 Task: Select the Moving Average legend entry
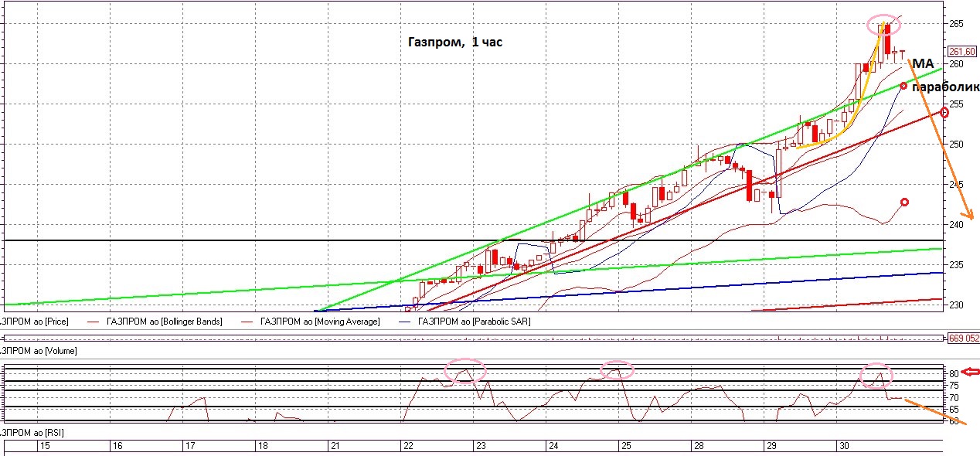point(321,321)
